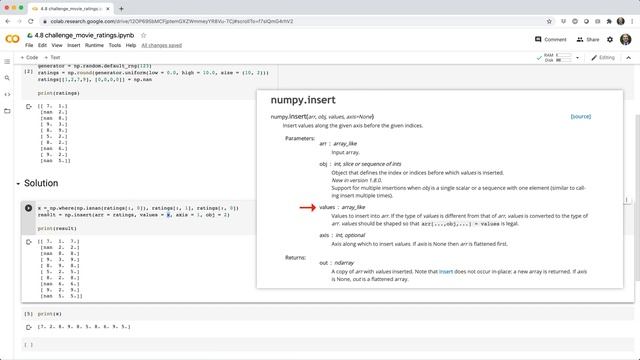Open the Edit menu
Screen dimensions: 640x360
click(x=42, y=45)
